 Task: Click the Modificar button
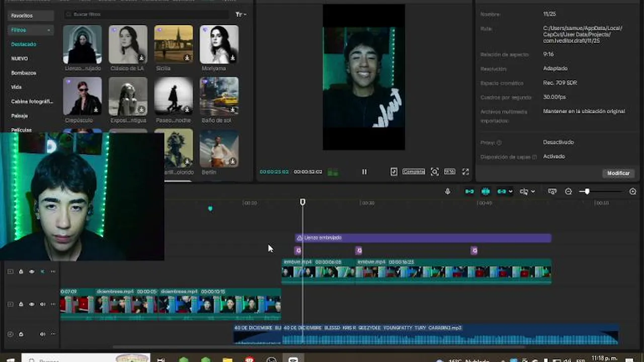(x=618, y=173)
